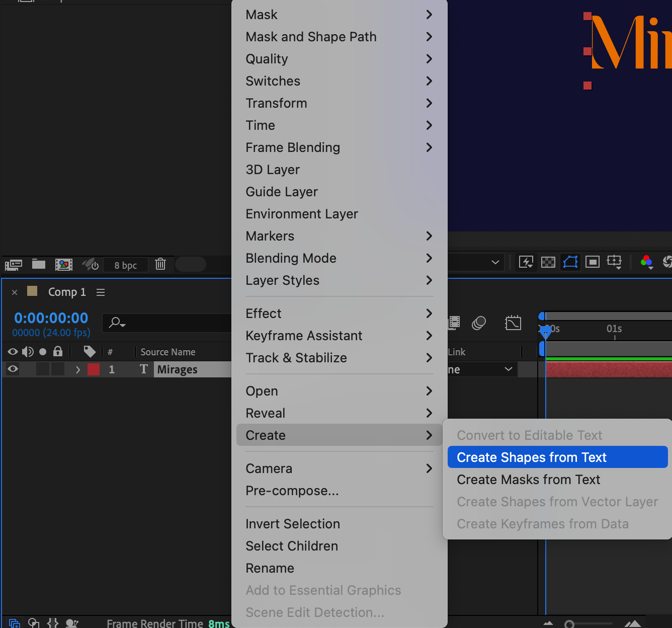Select Create Masks from Text option
Image resolution: width=672 pixels, height=628 pixels.
(x=528, y=480)
